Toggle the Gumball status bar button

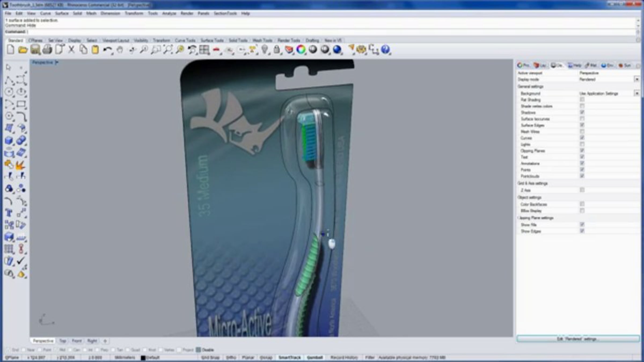314,357
